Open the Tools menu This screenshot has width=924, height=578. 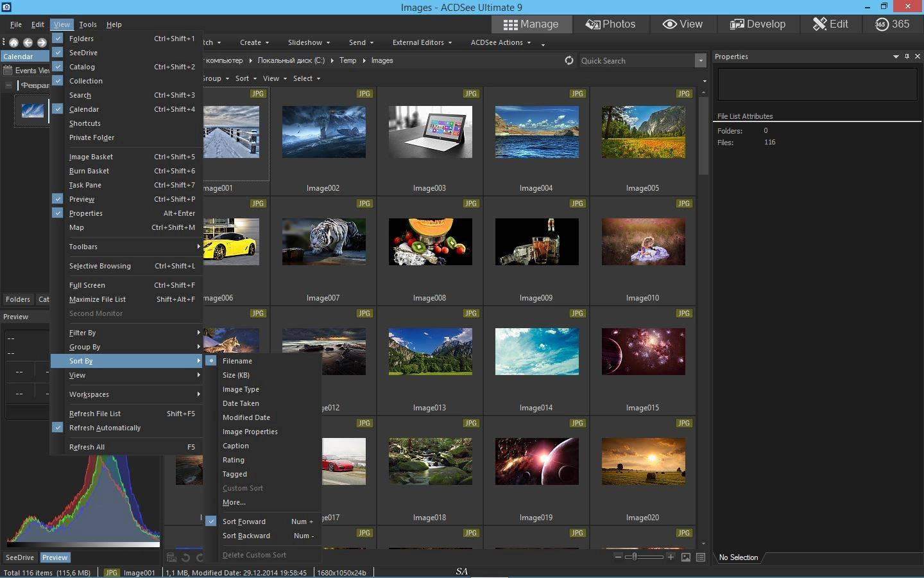pos(88,24)
